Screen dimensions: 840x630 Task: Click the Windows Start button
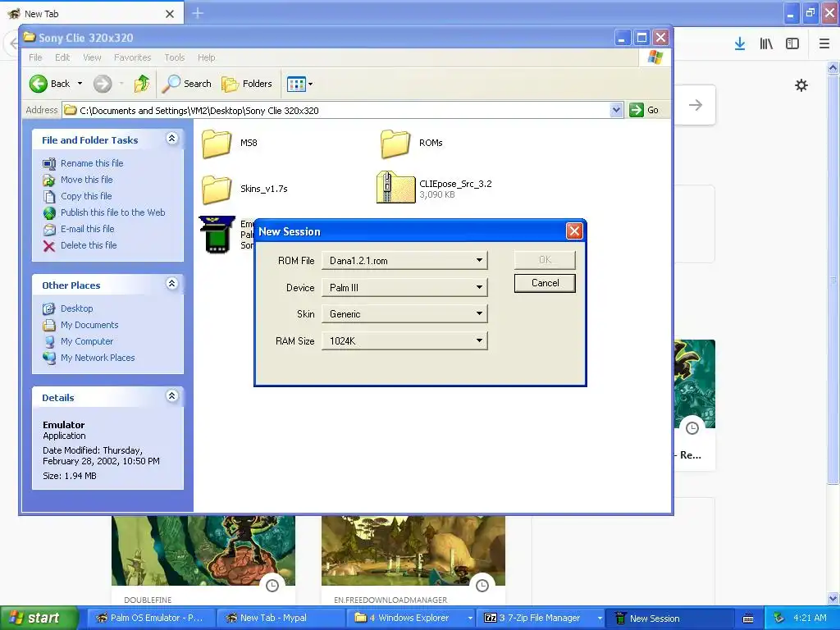(x=39, y=618)
